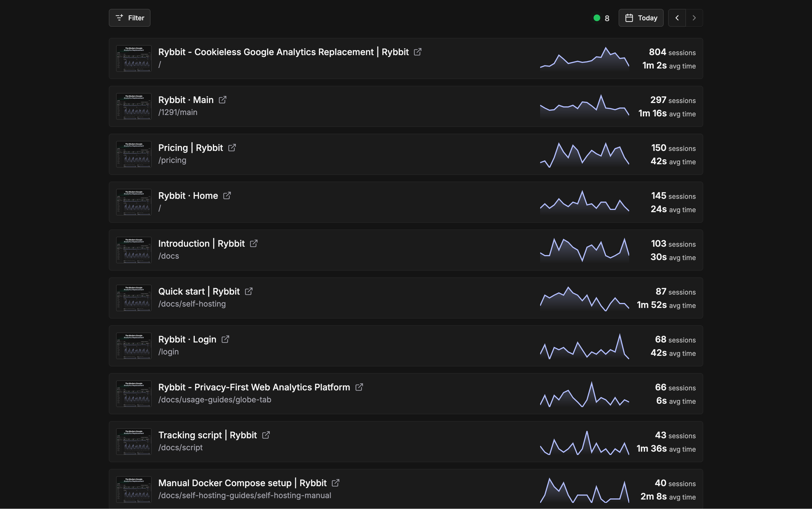Open the Filter button

click(129, 18)
